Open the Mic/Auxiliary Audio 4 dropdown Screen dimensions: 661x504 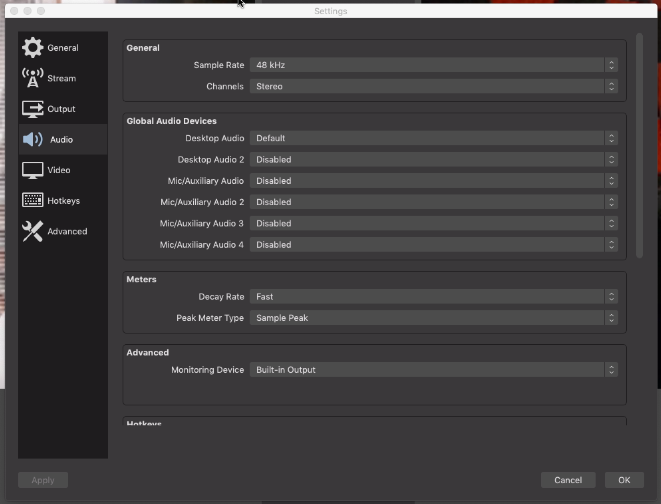434,245
